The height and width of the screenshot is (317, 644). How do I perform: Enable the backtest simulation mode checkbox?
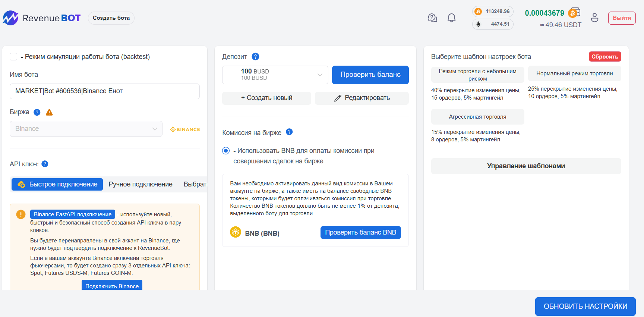click(x=13, y=57)
